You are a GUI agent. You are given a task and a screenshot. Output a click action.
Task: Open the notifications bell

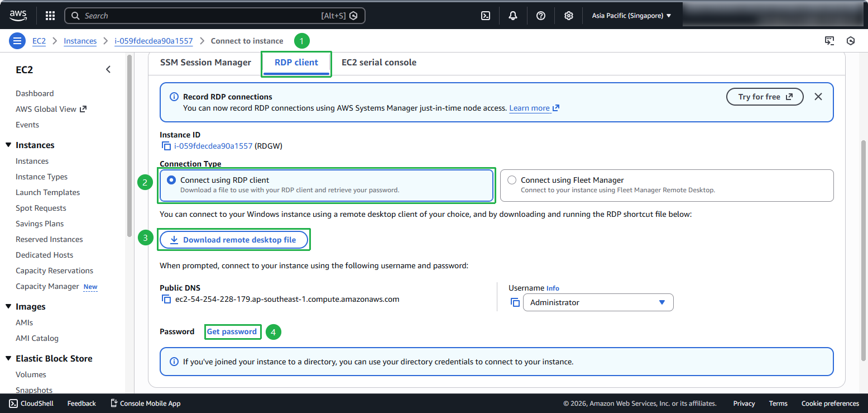point(513,16)
